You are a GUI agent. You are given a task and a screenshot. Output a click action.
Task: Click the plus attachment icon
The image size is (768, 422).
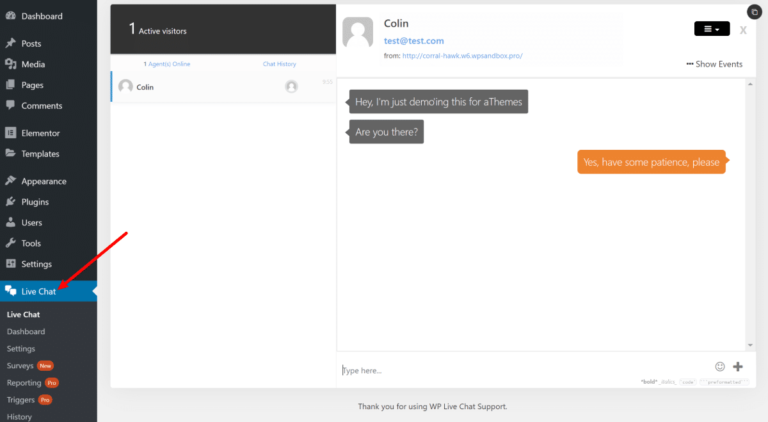pos(738,367)
